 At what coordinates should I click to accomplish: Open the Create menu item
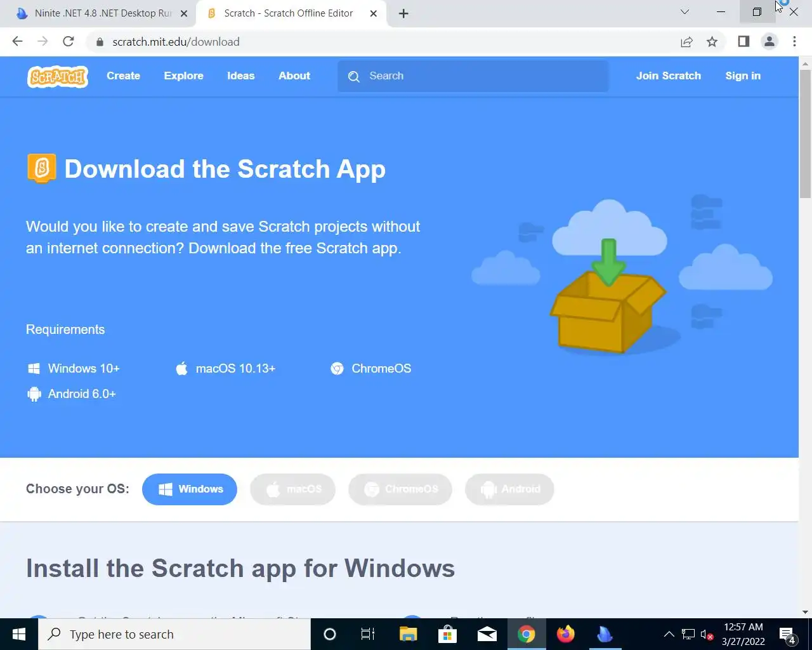123,76
